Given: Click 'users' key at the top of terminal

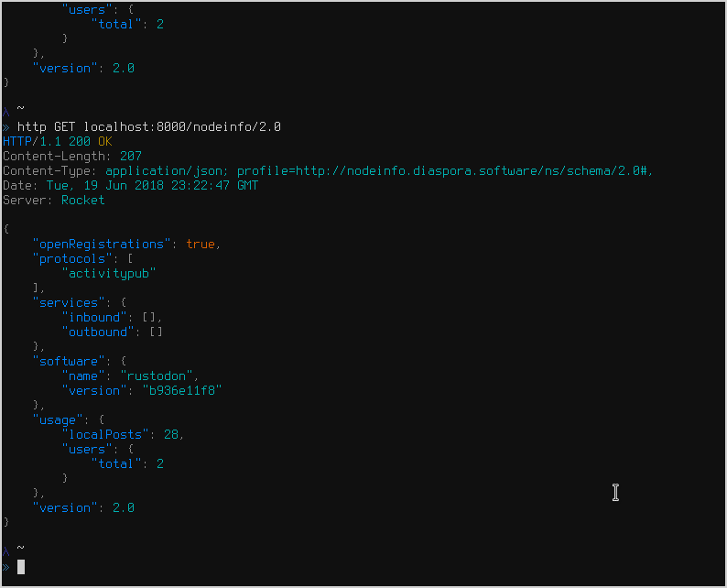Looking at the screenshot, I should 87,10.
